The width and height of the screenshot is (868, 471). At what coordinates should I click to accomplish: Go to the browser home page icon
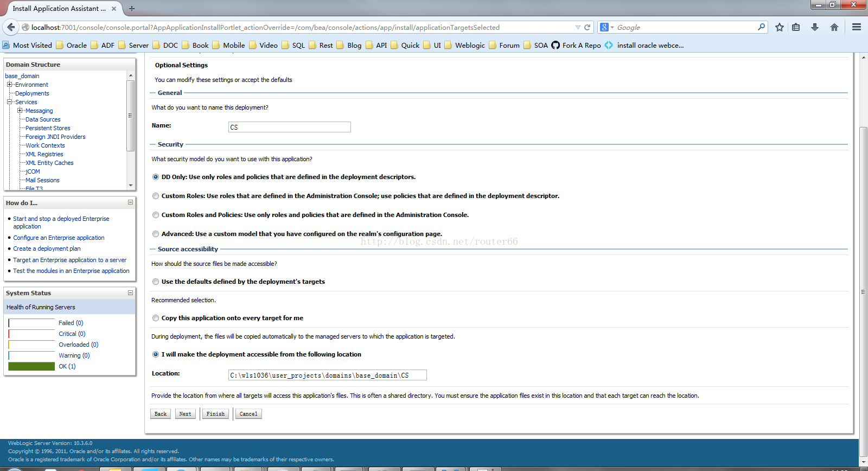pos(834,27)
